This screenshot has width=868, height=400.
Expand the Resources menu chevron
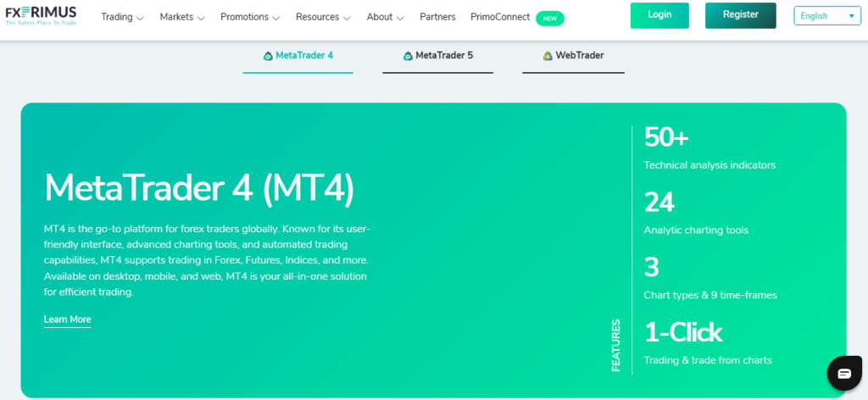(x=347, y=19)
